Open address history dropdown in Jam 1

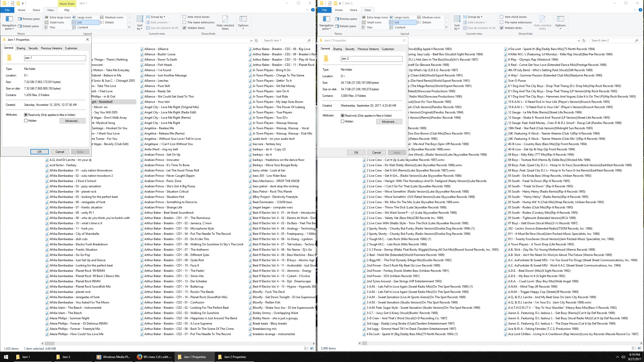pos(251,40)
